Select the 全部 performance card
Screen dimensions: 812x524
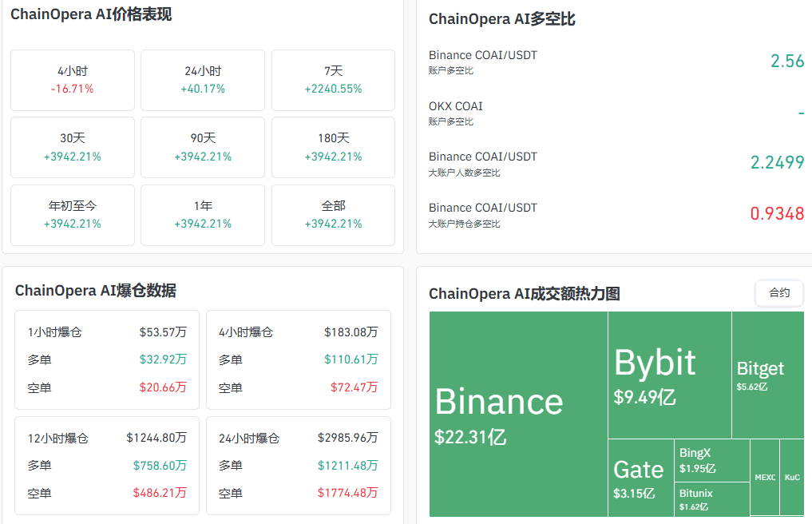pyautogui.click(x=333, y=215)
